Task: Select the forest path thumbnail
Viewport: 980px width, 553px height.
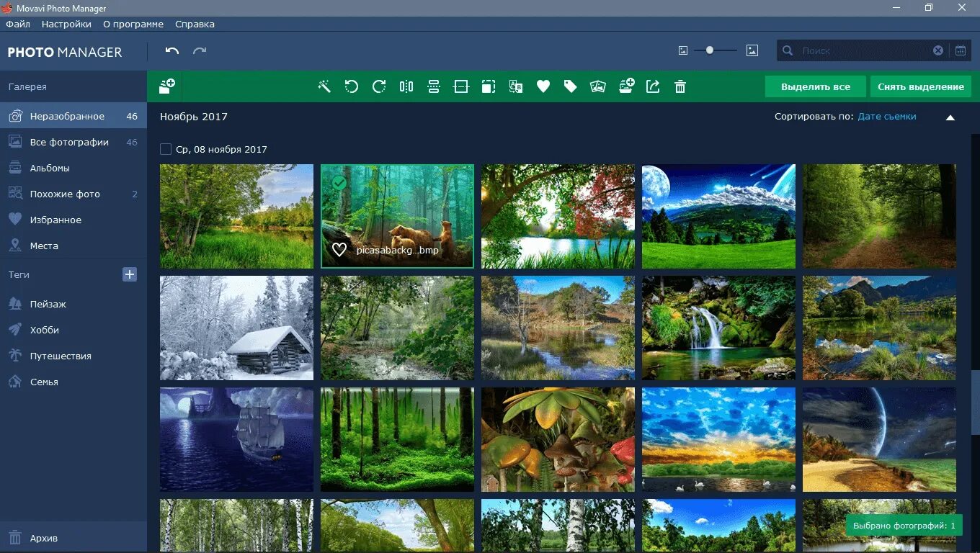Action: coord(879,216)
